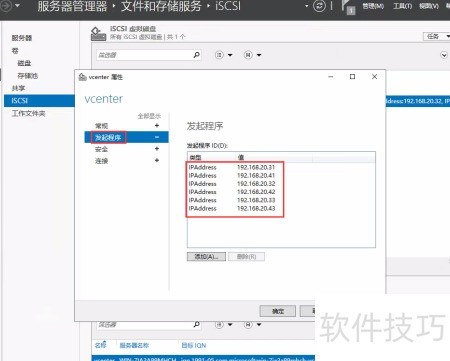
Task: Open the 任务 dropdown
Action: 437,36
